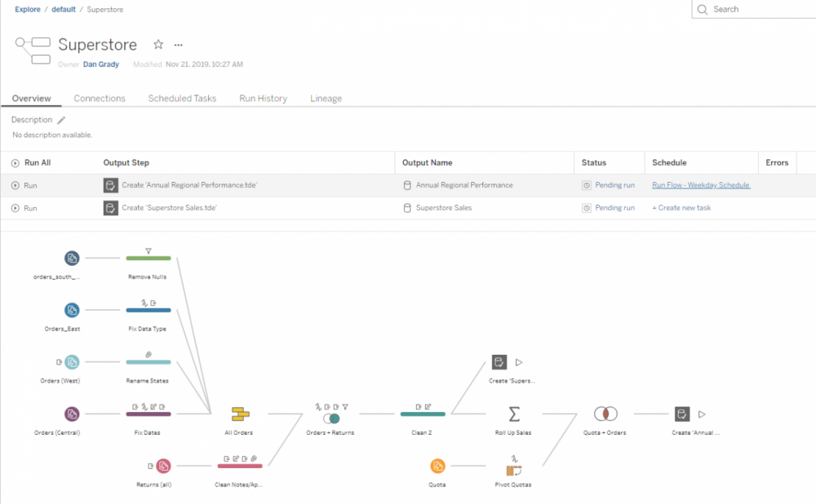Open the more actions ellipsis menu

[179, 45]
